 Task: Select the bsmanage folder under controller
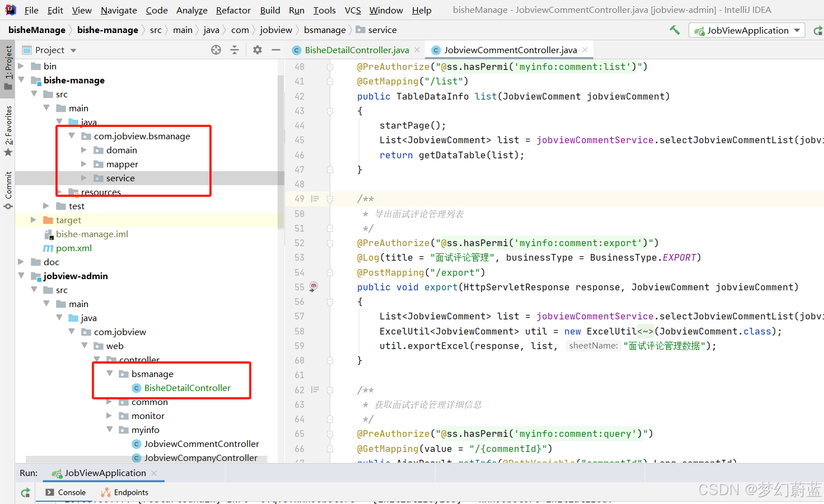(x=152, y=374)
